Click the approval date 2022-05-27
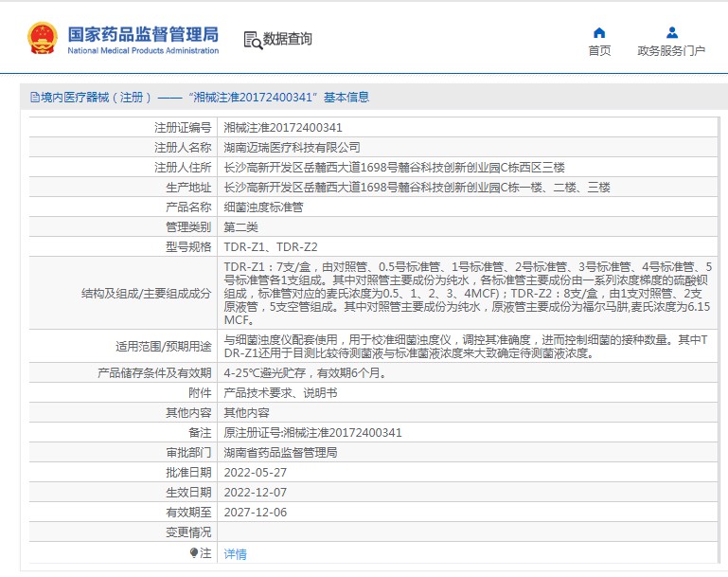The height and width of the screenshot is (577, 728). click(x=255, y=473)
